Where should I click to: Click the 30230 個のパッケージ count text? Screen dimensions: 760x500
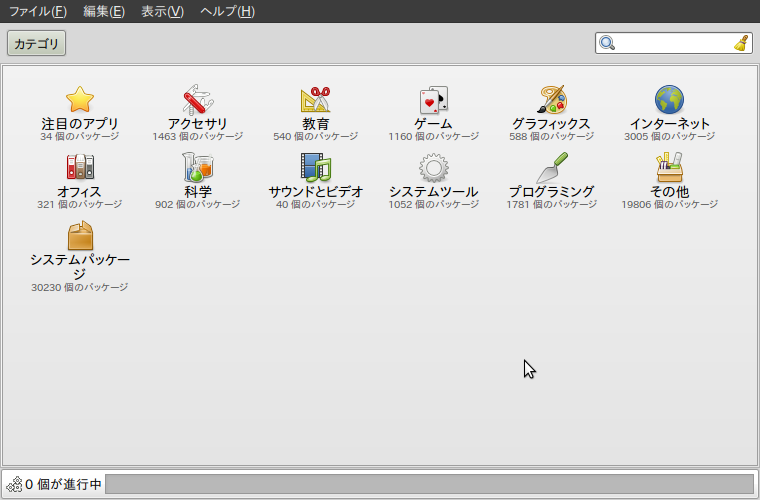(79, 287)
